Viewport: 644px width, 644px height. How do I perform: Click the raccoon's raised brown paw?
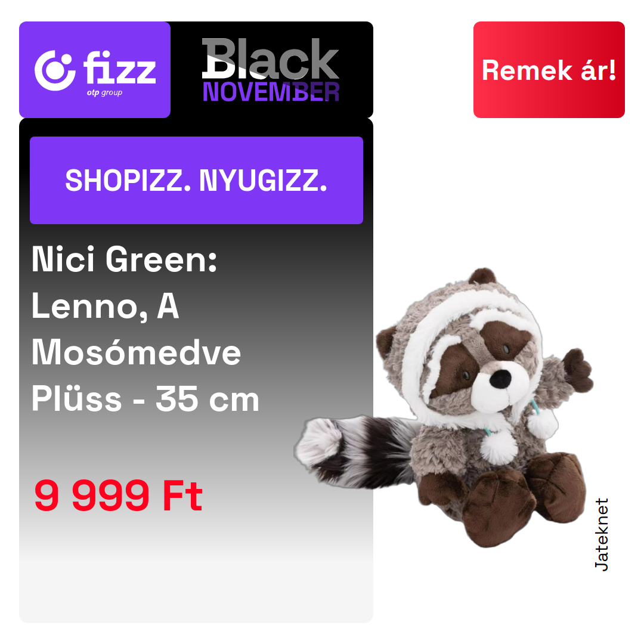pyautogui.click(x=577, y=370)
